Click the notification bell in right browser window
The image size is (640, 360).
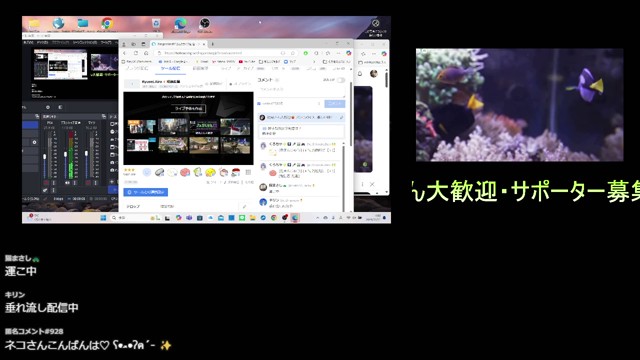[360, 74]
